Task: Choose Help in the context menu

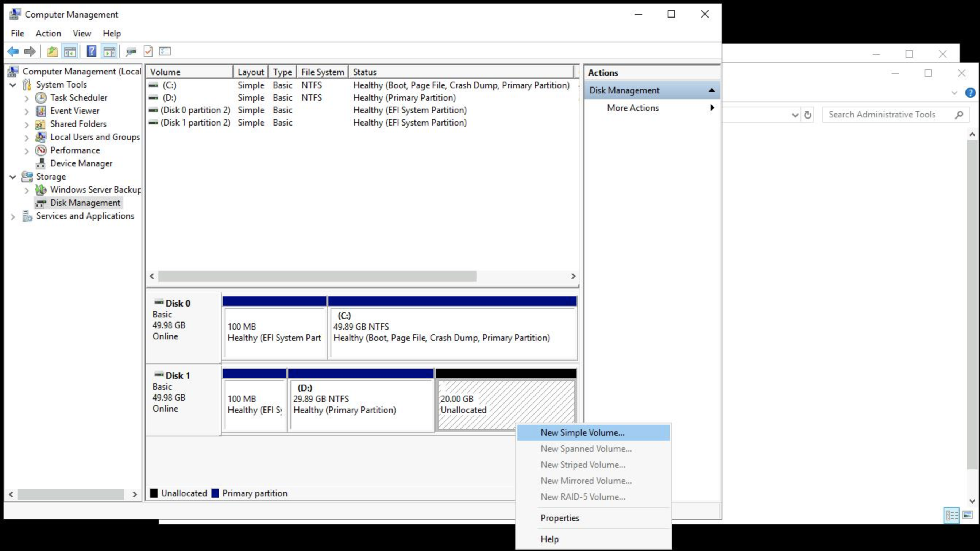Action: [x=593, y=539]
